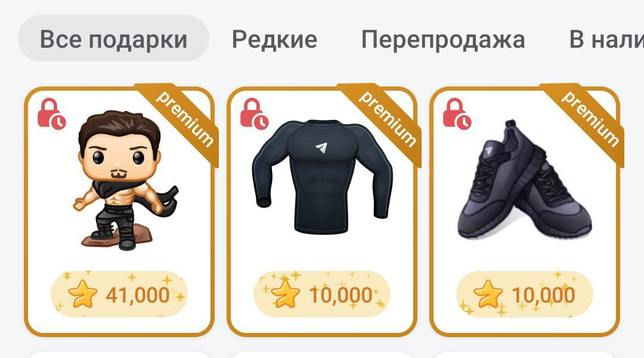Open the black long-sleeve shirt gift image
644x358 pixels.
[322, 177]
